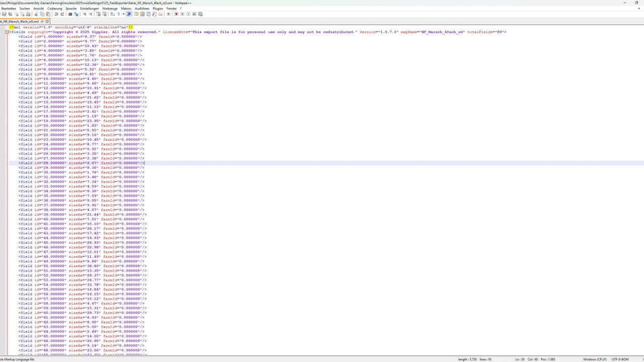Click UTF-8-BOM encoding in status bar

[x=620, y=359]
